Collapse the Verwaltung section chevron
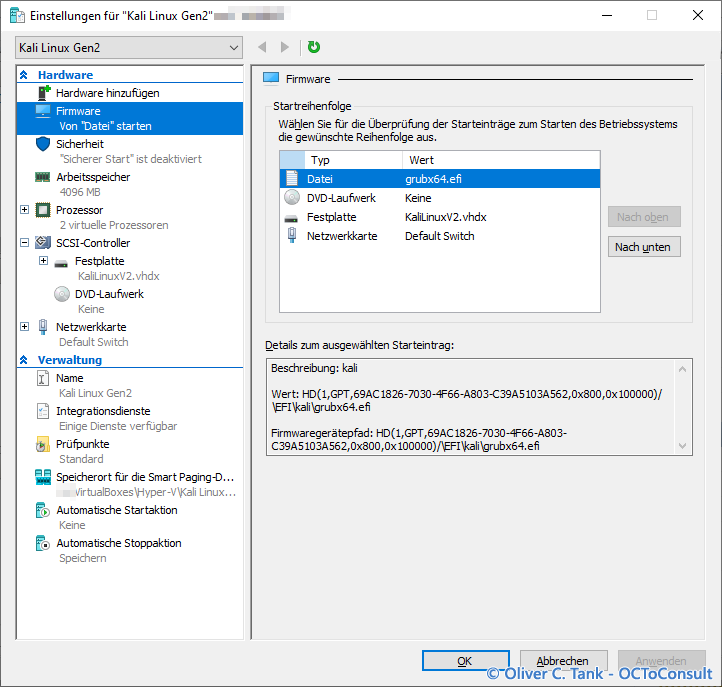The width and height of the screenshot is (722, 687). point(24,360)
